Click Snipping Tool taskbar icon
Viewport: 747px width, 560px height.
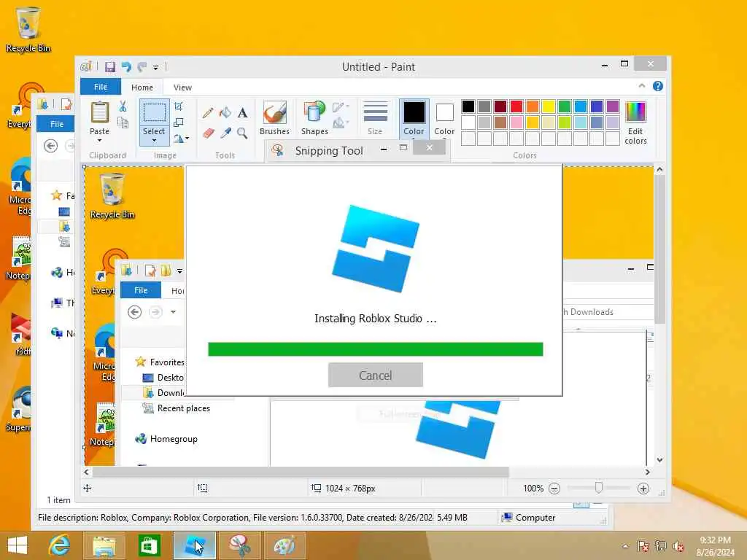point(239,545)
